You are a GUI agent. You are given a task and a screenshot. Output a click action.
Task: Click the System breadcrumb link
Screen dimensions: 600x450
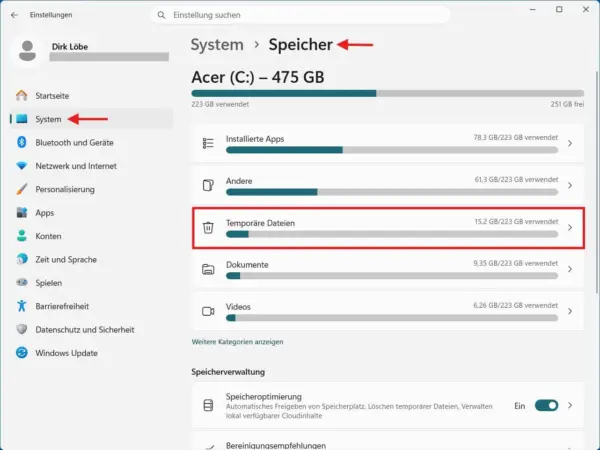click(x=217, y=45)
